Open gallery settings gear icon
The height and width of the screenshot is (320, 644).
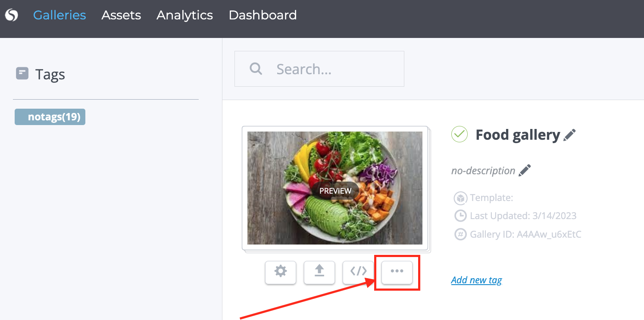pyautogui.click(x=281, y=271)
